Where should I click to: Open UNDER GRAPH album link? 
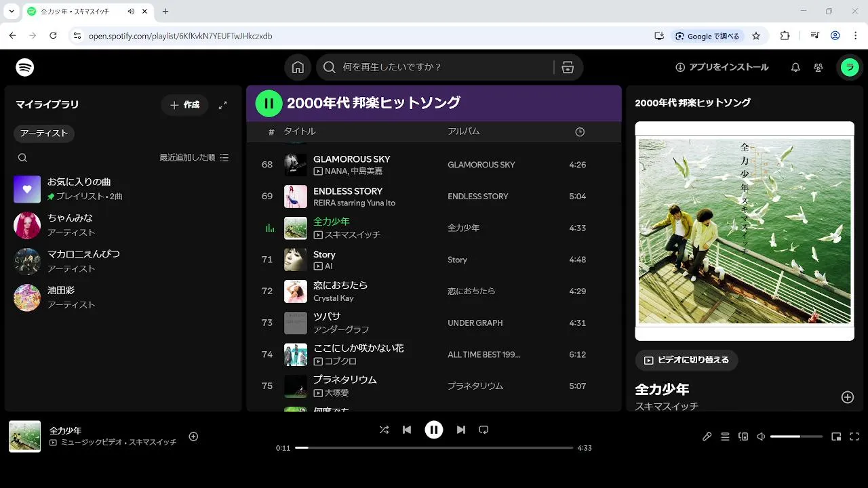[x=475, y=323]
